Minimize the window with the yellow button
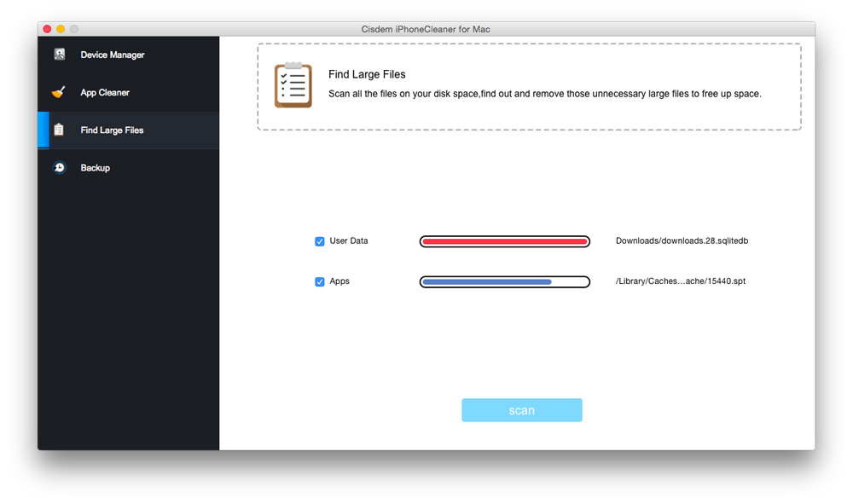This screenshot has height=504, width=853. 61,29
